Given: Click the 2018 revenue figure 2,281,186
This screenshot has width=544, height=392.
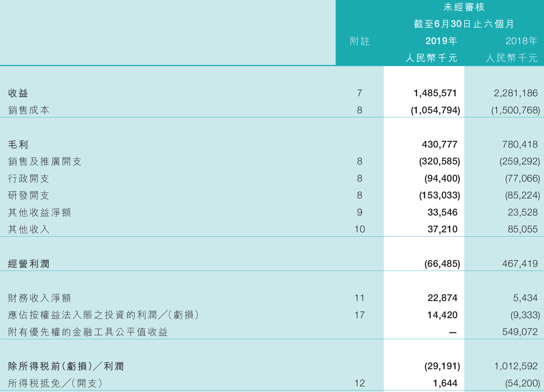Looking at the screenshot, I should coord(515,93).
